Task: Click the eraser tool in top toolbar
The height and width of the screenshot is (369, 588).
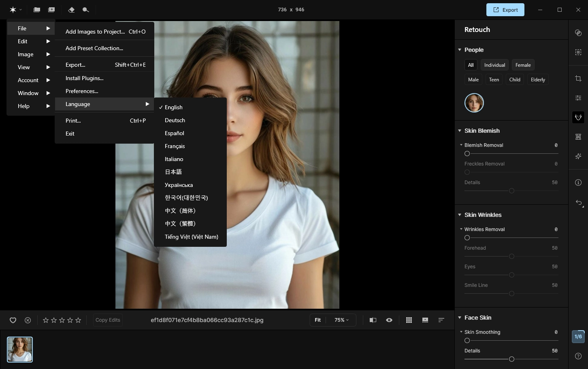Action: coord(71,10)
